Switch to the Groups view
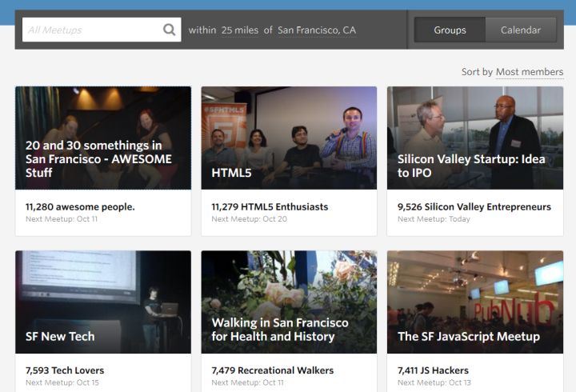The image size is (576, 392). (450, 30)
